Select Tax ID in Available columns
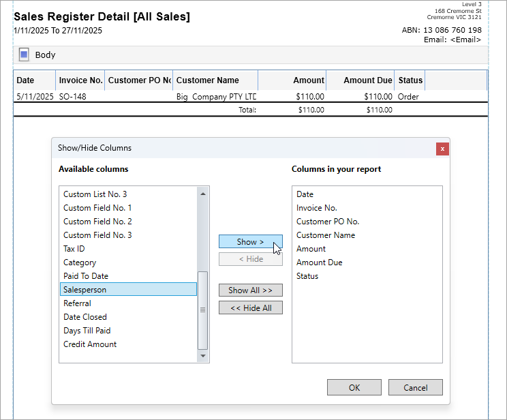 [x=74, y=249]
